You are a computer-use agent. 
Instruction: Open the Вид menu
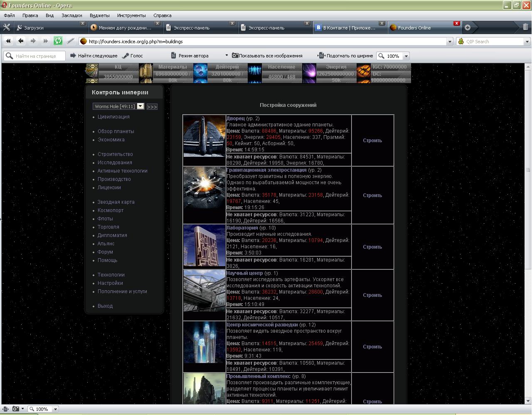[49, 15]
